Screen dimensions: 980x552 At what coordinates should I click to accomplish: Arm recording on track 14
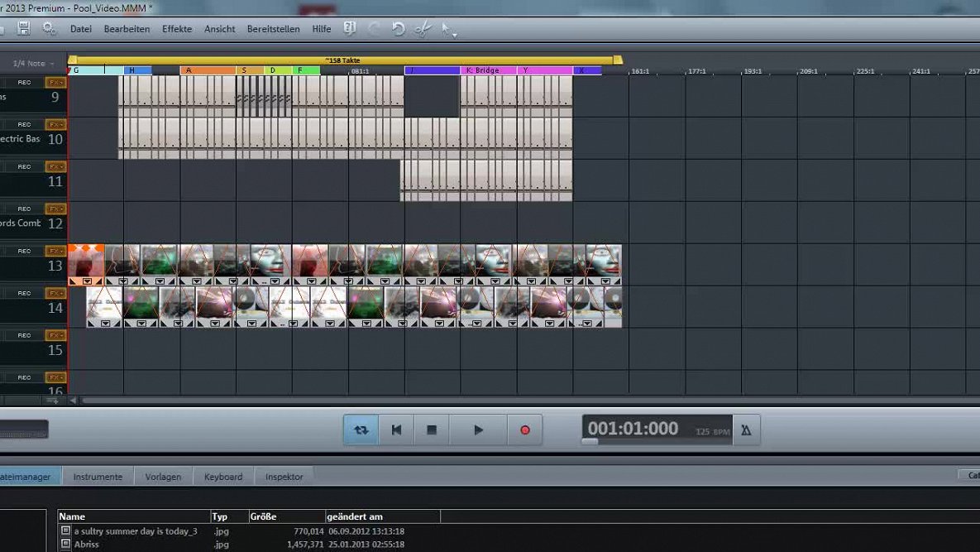[x=23, y=293]
